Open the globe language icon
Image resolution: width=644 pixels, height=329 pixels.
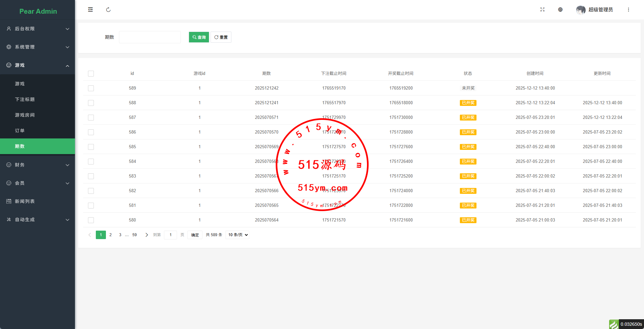(x=560, y=10)
